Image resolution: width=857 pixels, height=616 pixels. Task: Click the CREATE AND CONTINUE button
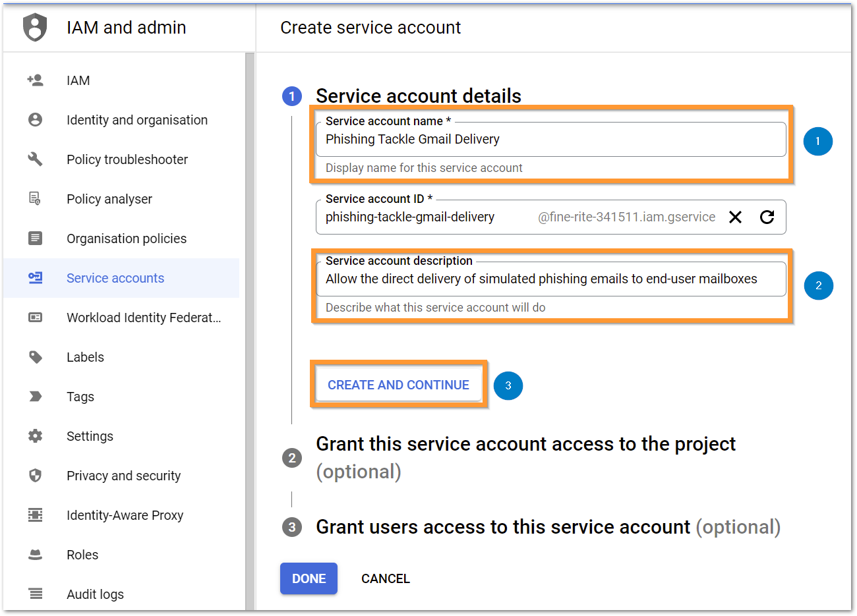pos(398,385)
